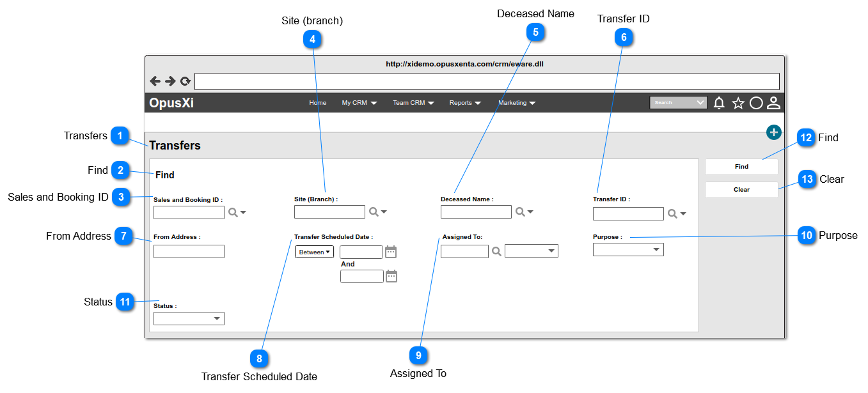Click the browser forward arrow

(x=170, y=81)
